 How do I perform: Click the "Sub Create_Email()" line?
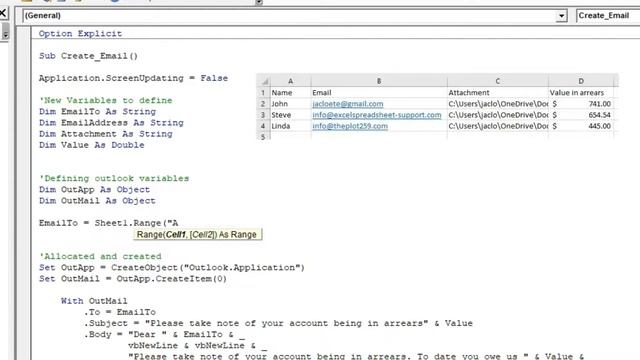click(89, 56)
